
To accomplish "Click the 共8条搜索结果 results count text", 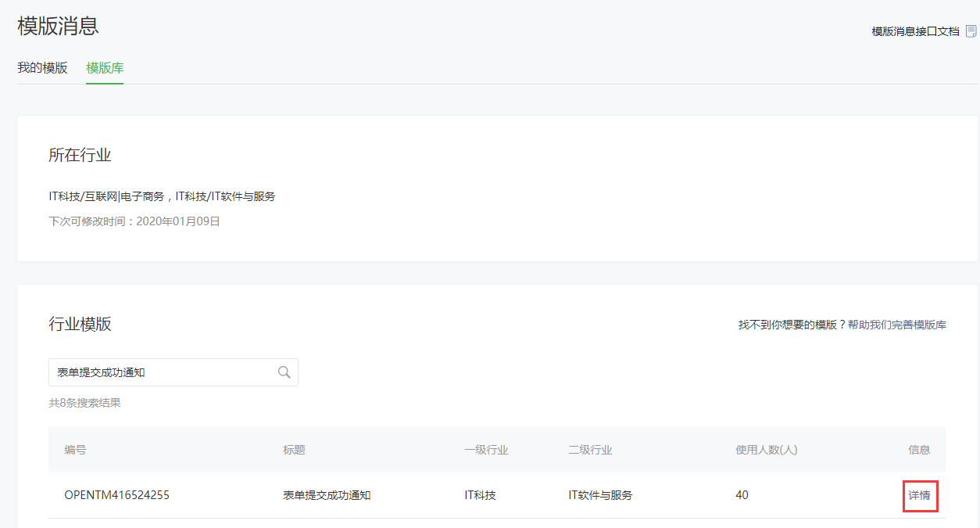I will point(84,404).
